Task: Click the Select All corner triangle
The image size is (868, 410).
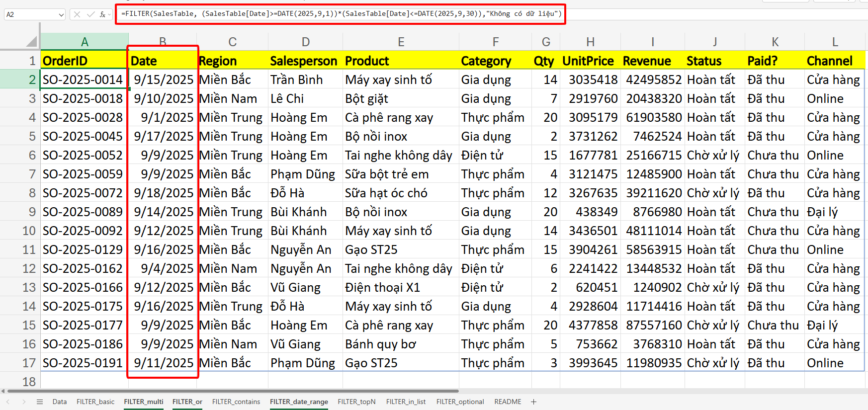Action: coord(32,42)
